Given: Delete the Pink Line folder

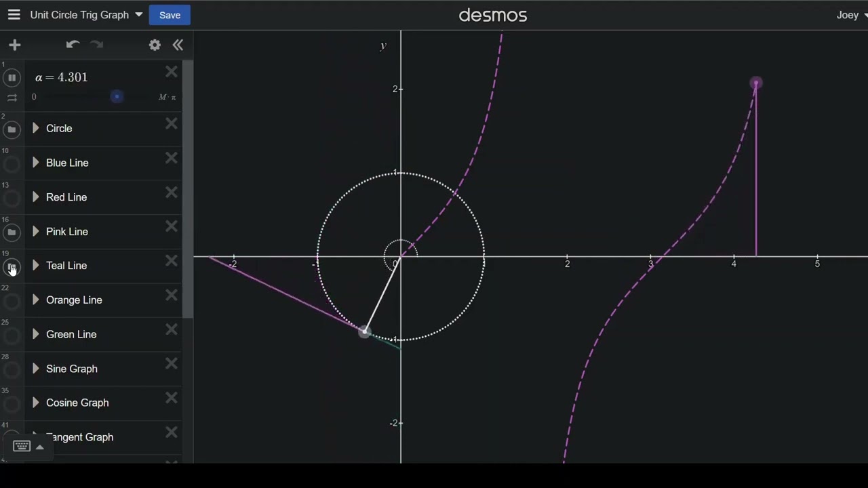Looking at the screenshot, I should (172, 226).
